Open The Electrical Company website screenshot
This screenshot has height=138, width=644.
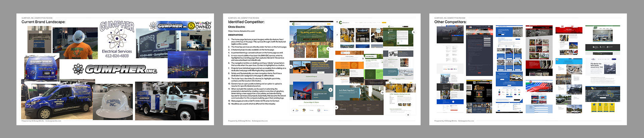pyautogui.click(x=479, y=97)
